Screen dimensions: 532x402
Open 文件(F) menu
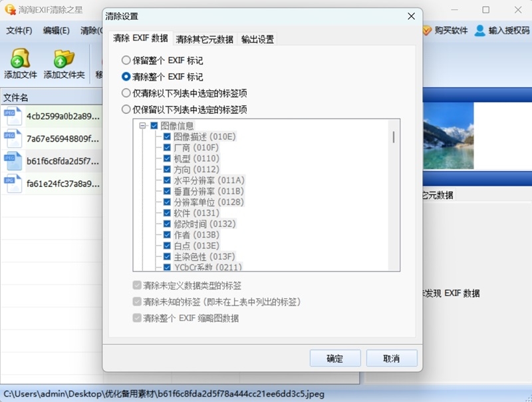coord(19,31)
